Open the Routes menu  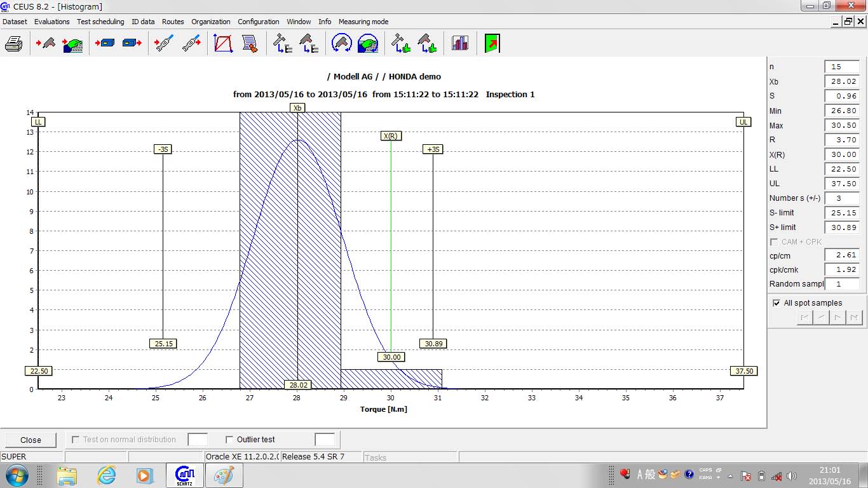pos(173,22)
